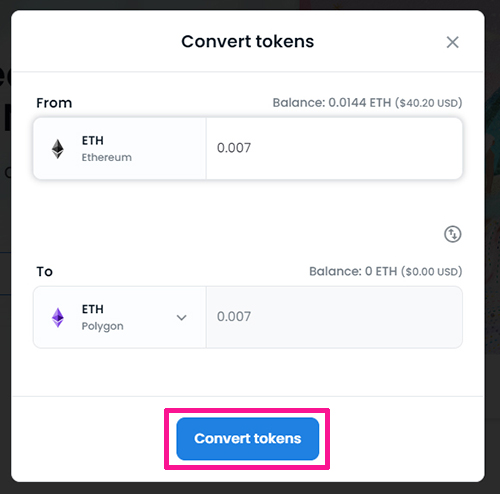Click the blue Convert tokens button
The image size is (500, 494).
point(248,439)
